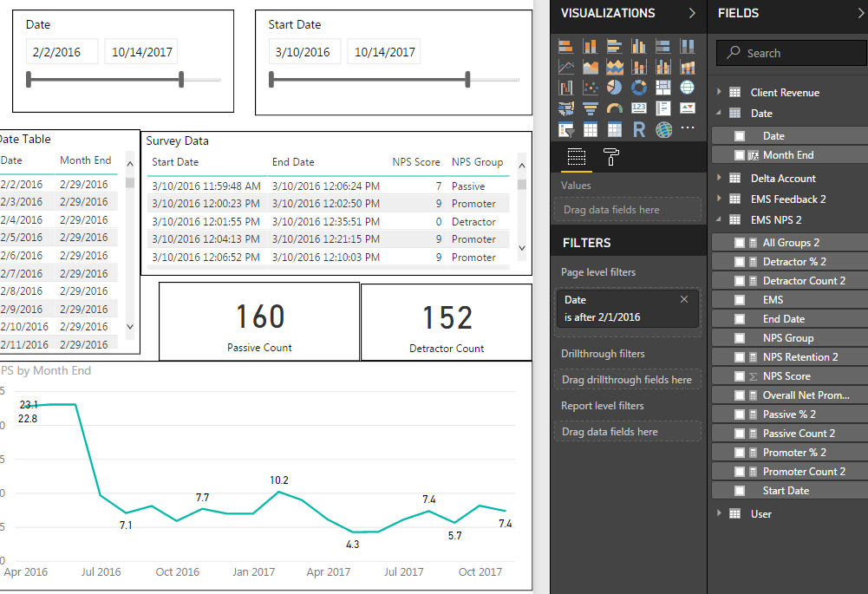Viewport: 868px width, 594px height.
Task: Select the Line chart visualization
Action: pyautogui.click(x=565, y=68)
